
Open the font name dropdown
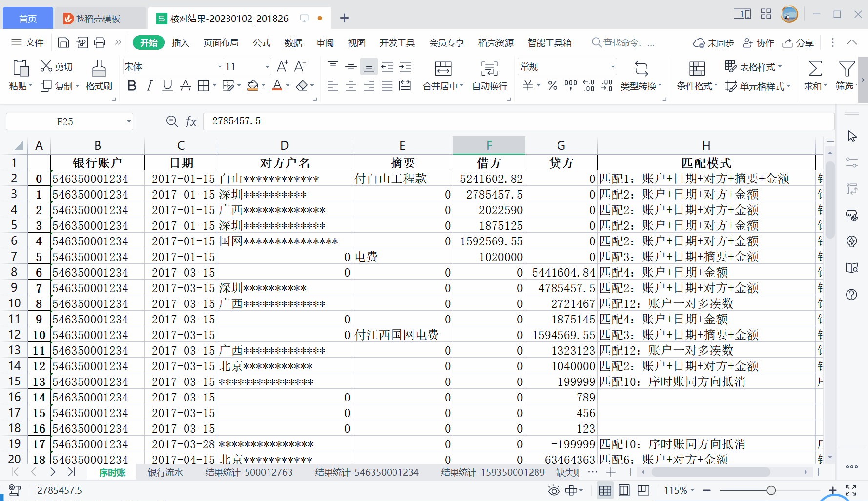tap(220, 67)
